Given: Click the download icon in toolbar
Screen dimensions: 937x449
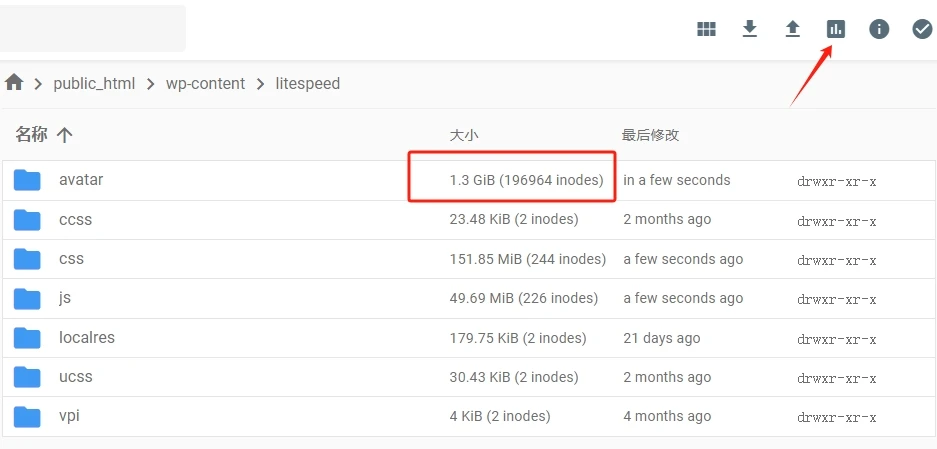Looking at the screenshot, I should [x=750, y=29].
